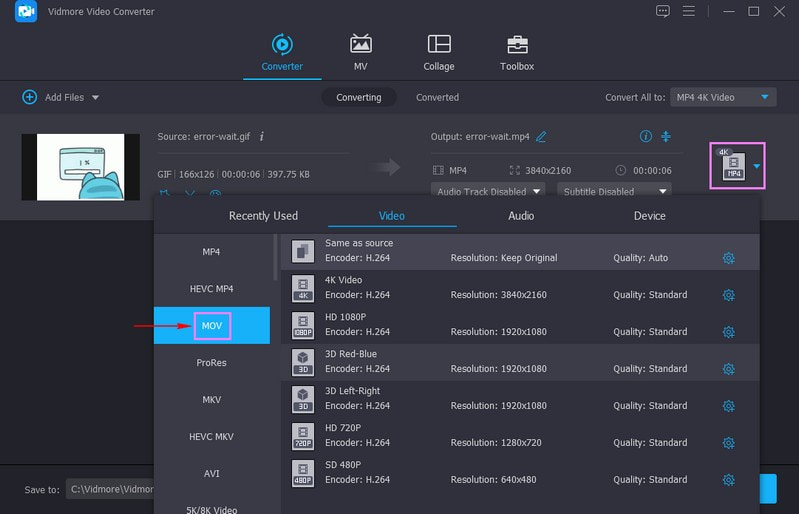The width and height of the screenshot is (799, 514).
Task: Switch to the Audio format tab
Action: [520, 216]
